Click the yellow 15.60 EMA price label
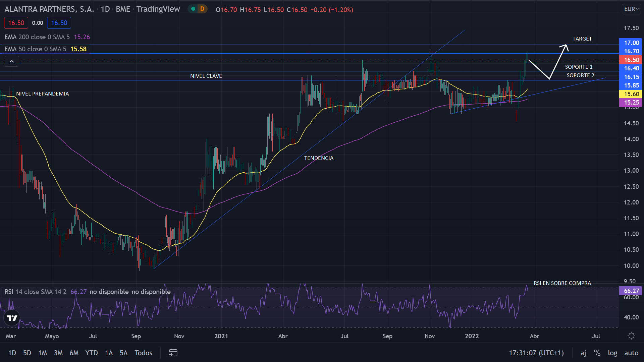This screenshot has width=644, height=362. (631, 94)
